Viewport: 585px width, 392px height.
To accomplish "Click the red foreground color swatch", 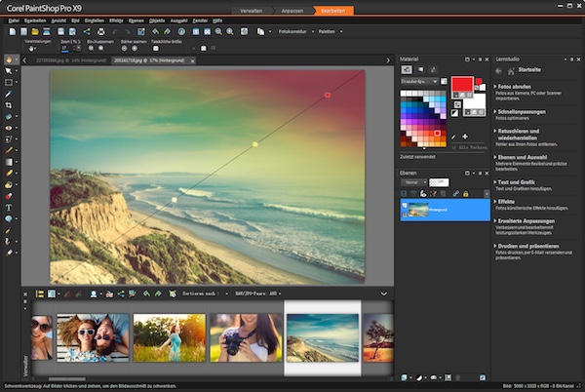I will 461,85.
